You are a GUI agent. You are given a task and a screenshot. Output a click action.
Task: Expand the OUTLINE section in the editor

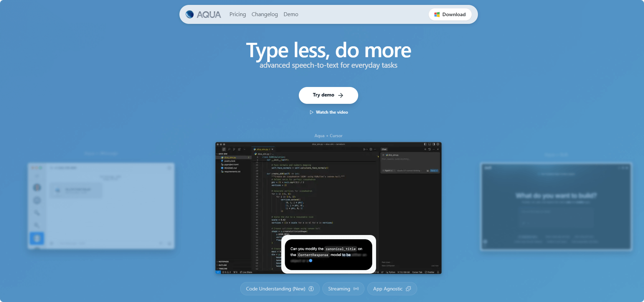222,265
